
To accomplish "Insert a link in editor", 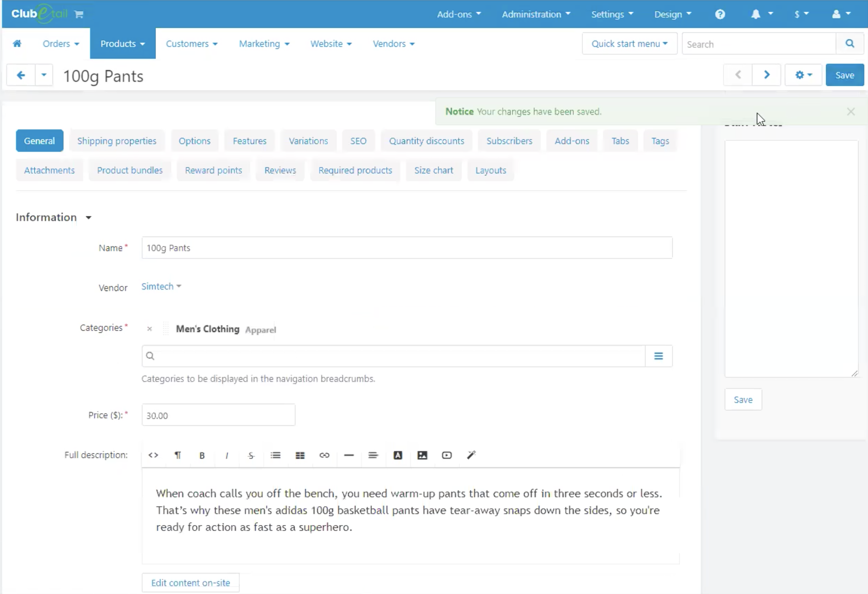I will tap(324, 455).
